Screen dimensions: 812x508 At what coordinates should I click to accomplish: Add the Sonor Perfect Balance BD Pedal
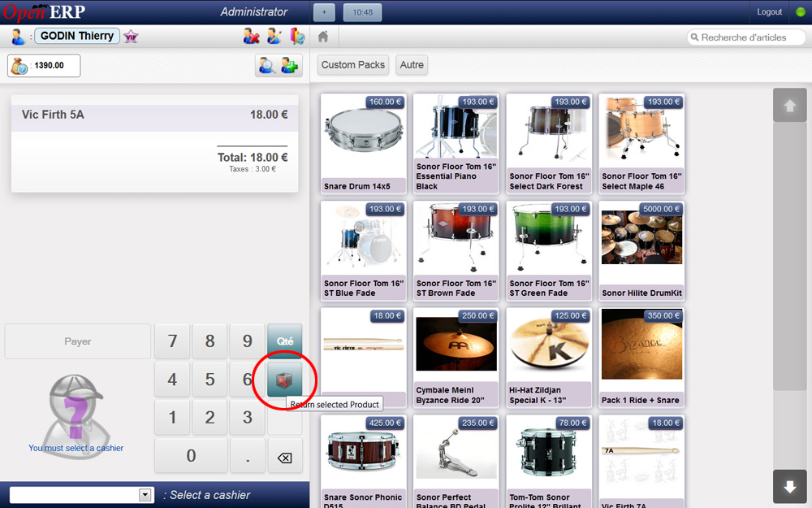tap(456, 462)
